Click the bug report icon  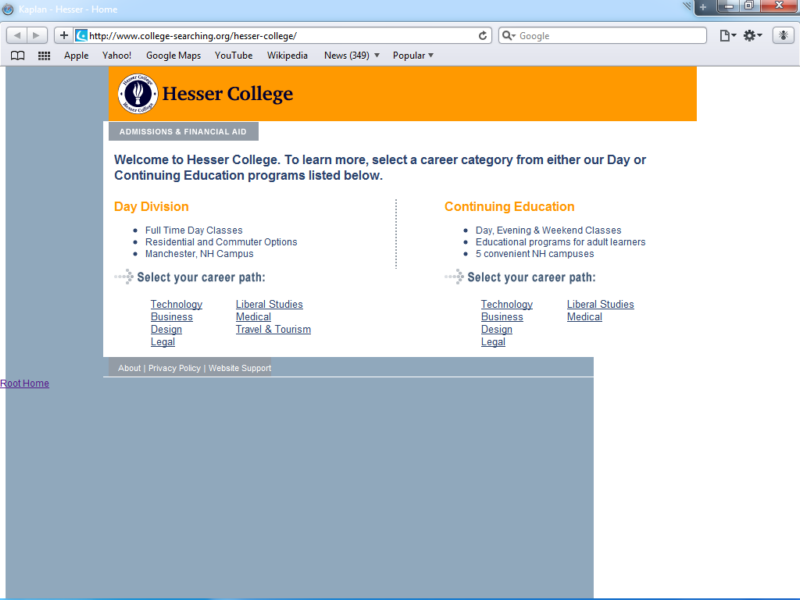783,36
